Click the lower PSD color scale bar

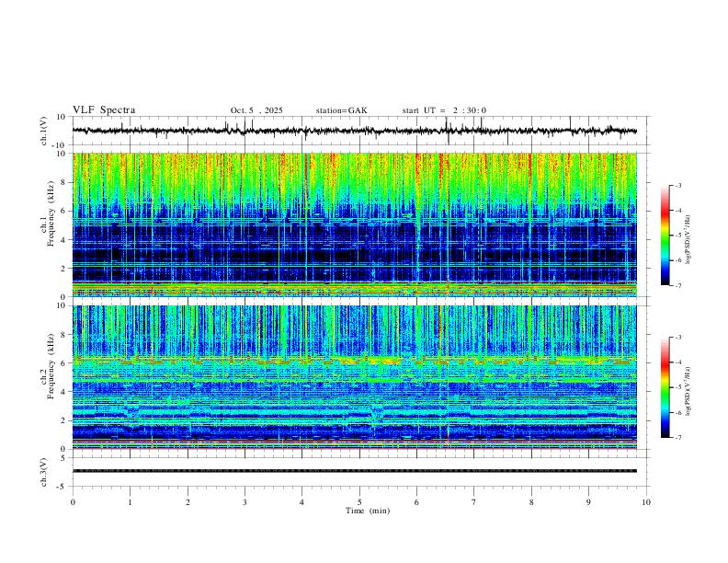(x=665, y=387)
